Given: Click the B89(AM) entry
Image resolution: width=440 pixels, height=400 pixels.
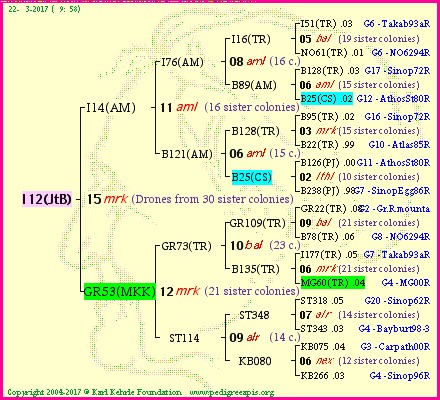Looking at the screenshot, I should coord(254,85).
